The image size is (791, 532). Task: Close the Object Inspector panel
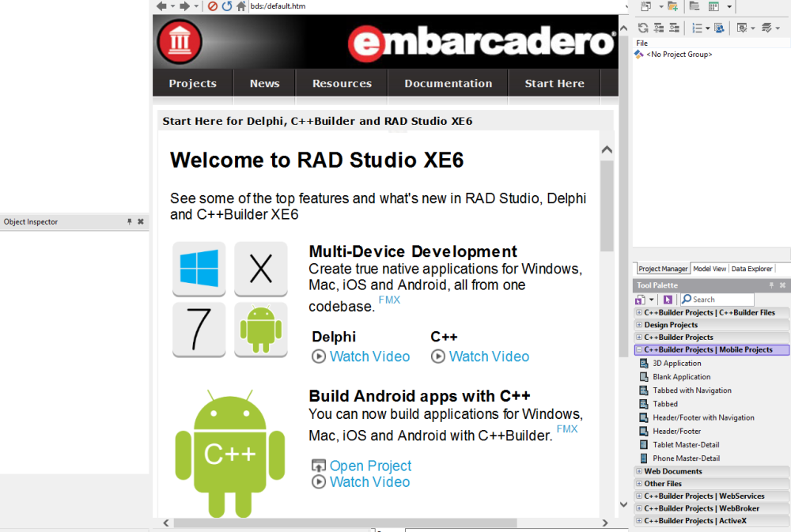coord(141,221)
